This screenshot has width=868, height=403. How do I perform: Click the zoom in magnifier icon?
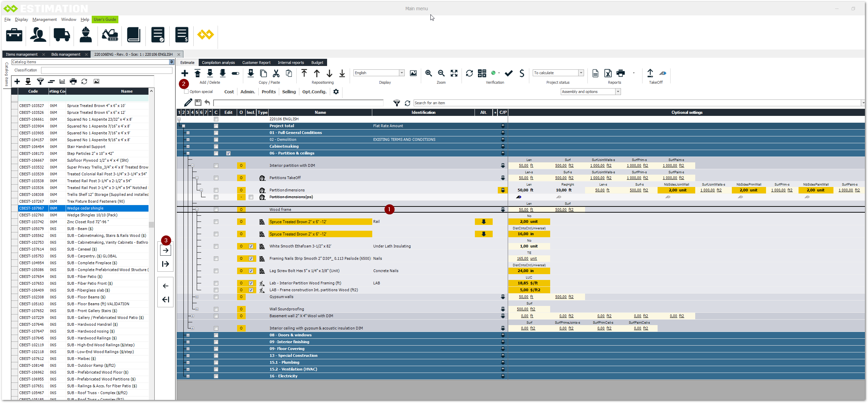pyautogui.click(x=428, y=73)
